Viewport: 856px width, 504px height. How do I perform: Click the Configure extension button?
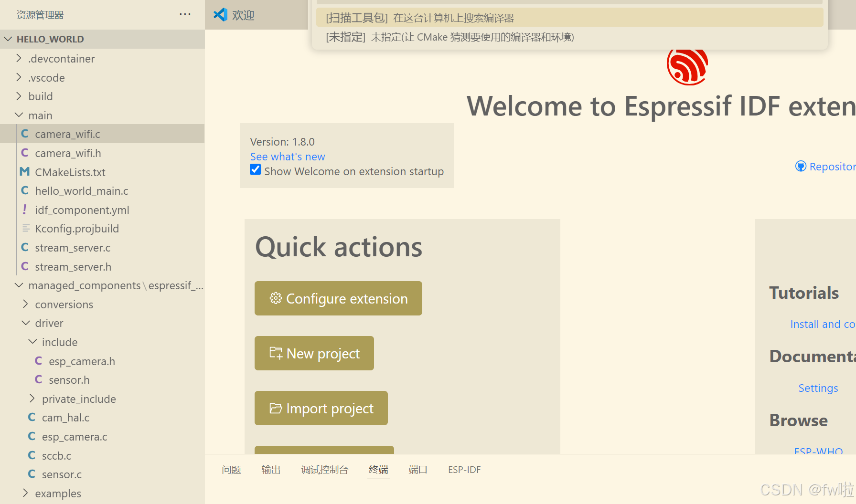[x=338, y=298]
